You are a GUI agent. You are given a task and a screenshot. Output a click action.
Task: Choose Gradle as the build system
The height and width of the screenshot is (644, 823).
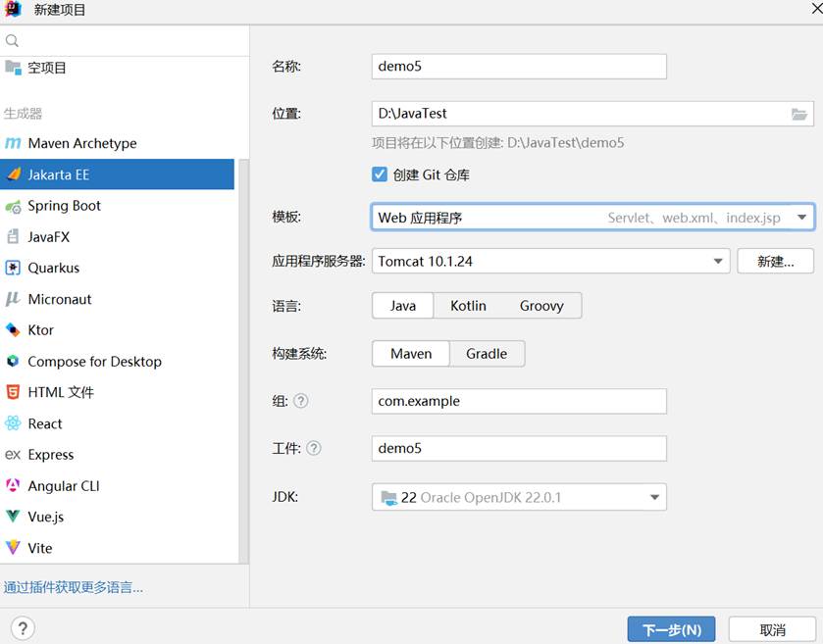pyautogui.click(x=487, y=354)
